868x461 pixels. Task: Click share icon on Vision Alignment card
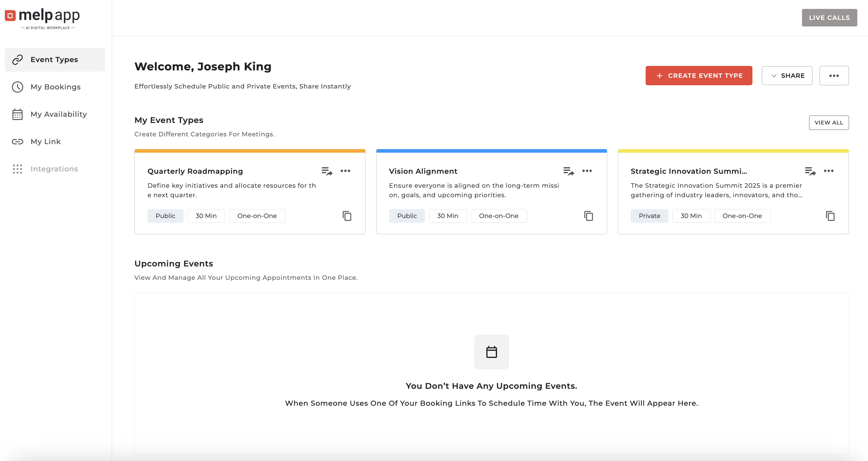point(568,171)
